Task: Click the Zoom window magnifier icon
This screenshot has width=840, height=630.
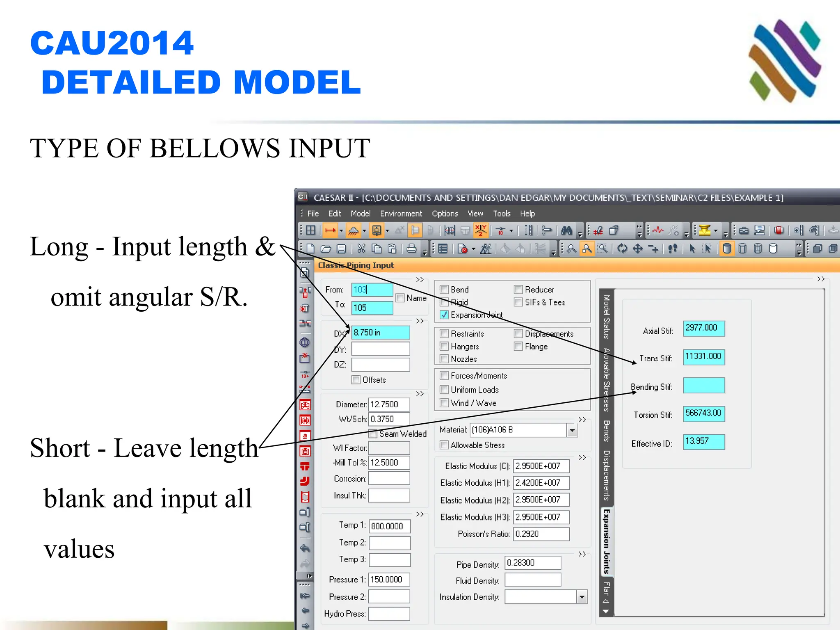Action: click(603, 249)
